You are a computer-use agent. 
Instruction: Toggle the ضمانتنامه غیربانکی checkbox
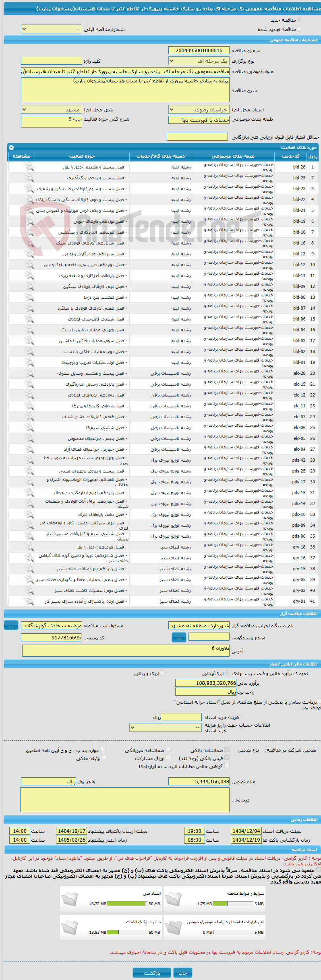tap(168, 750)
